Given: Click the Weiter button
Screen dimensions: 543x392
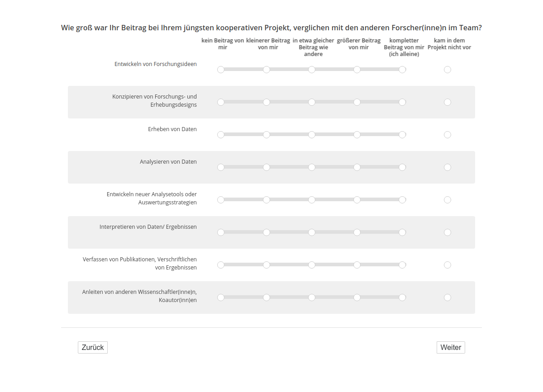Looking at the screenshot, I should tap(451, 347).
